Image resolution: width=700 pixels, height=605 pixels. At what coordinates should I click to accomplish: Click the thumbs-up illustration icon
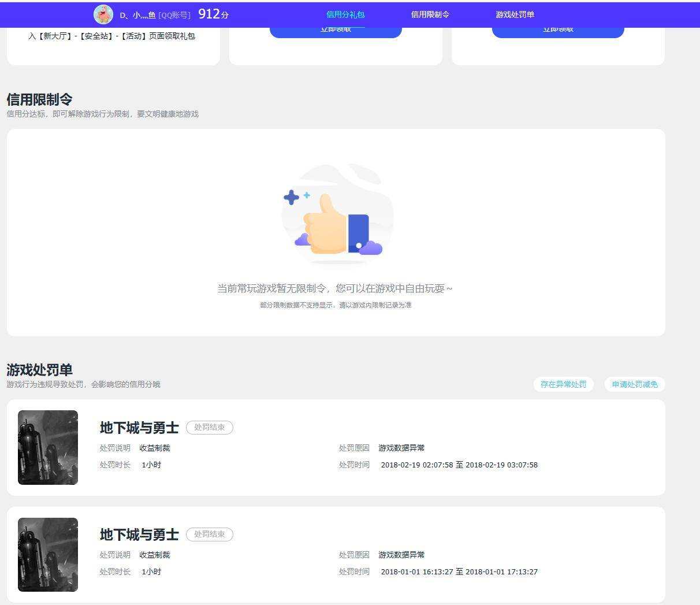point(337,214)
